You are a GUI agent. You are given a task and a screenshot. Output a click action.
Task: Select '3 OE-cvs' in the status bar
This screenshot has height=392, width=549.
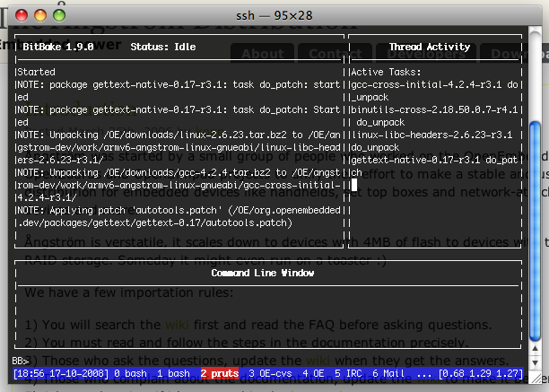(271, 371)
